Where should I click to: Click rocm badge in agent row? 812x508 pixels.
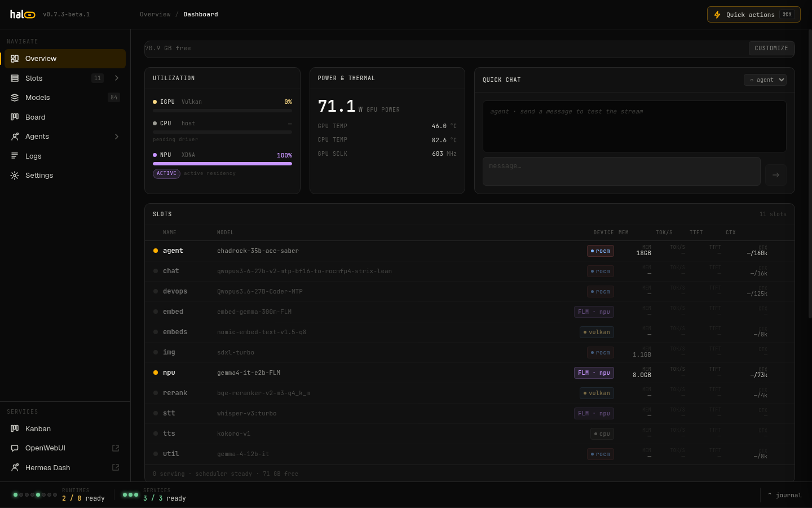tap(601, 251)
